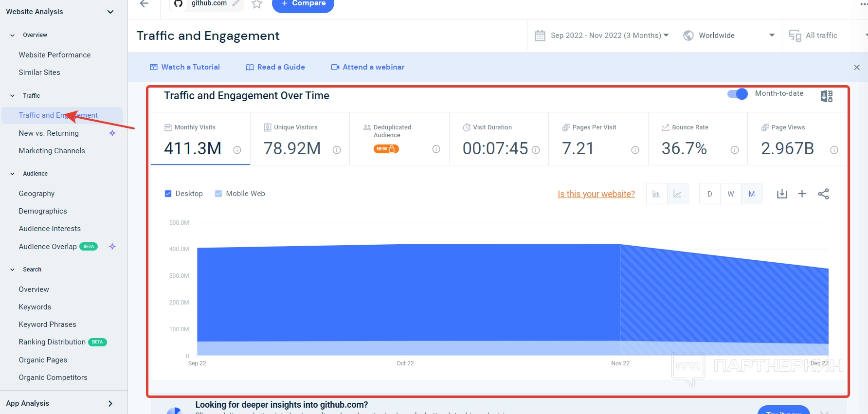
Task: Share the traffic chart
Action: pos(823,194)
